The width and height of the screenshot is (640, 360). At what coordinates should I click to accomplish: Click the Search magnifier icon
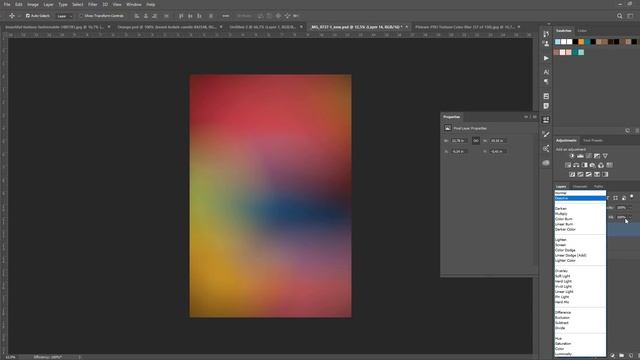(x=620, y=16)
